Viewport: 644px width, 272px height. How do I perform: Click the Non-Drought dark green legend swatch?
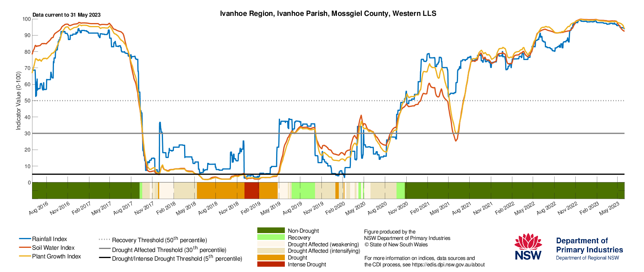[x=271, y=230]
